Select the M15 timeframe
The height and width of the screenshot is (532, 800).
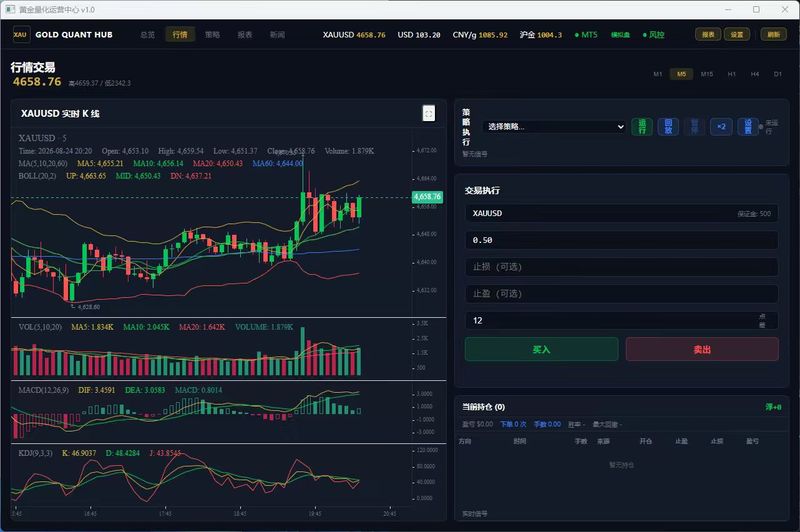[707, 74]
